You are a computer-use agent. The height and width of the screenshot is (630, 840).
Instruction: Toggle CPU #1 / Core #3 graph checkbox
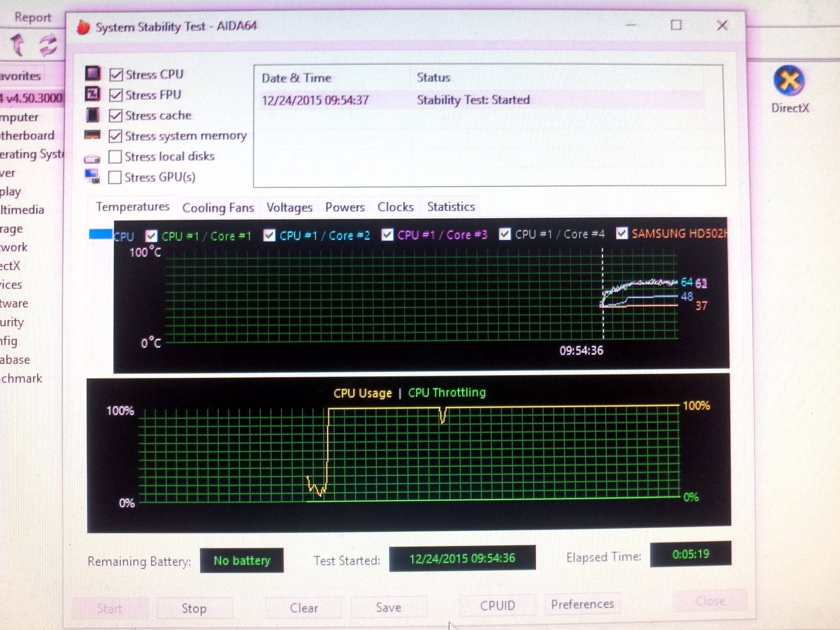387,235
